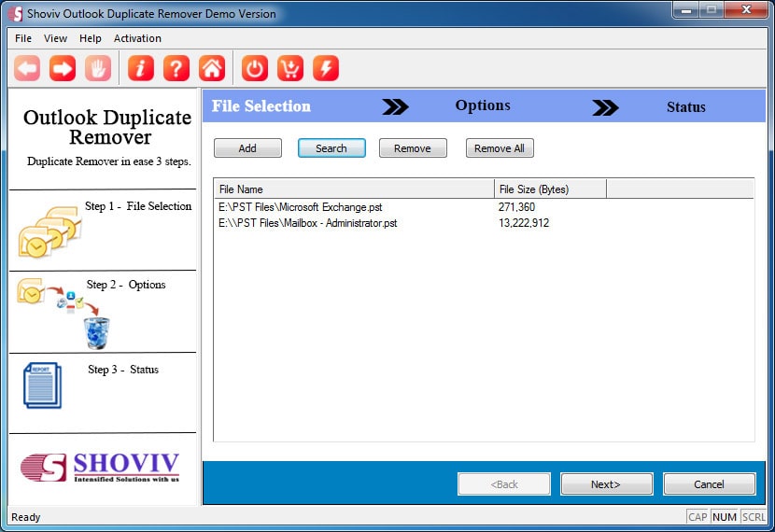Click the Step 3 - Status label
Image resolution: width=775 pixels, height=532 pixels.
pos(123,370)
